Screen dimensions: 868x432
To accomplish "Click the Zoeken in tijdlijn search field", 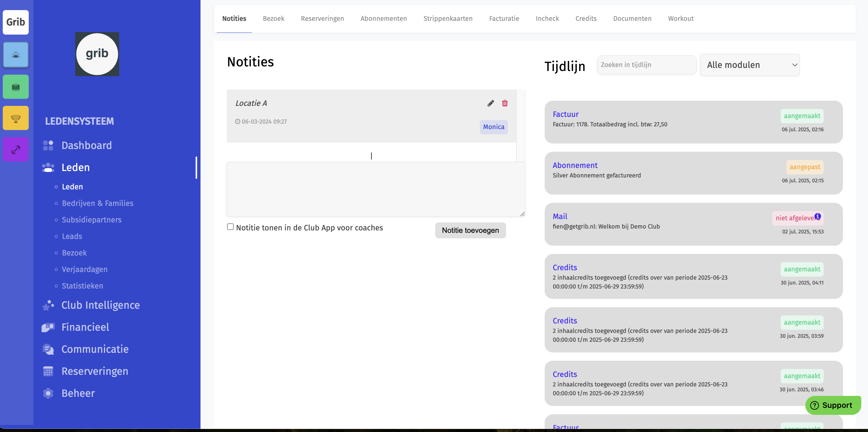I will click(x=646, y=65).
